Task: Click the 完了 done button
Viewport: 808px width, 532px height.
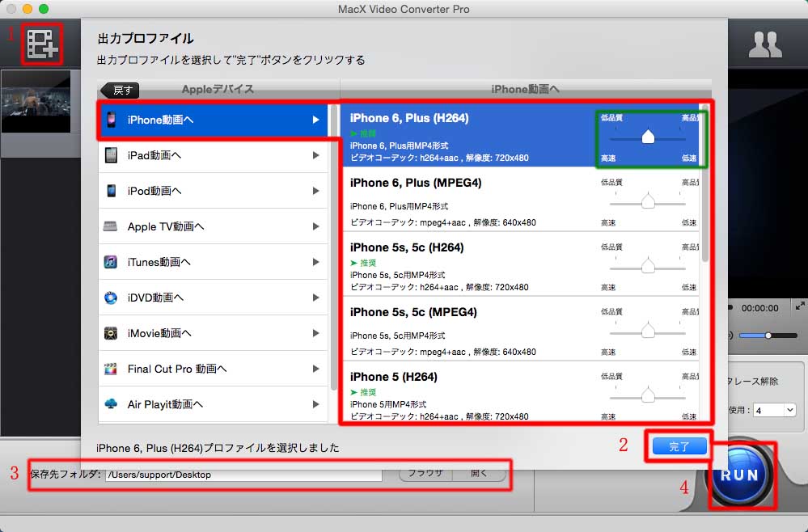Action: point(679,446)
